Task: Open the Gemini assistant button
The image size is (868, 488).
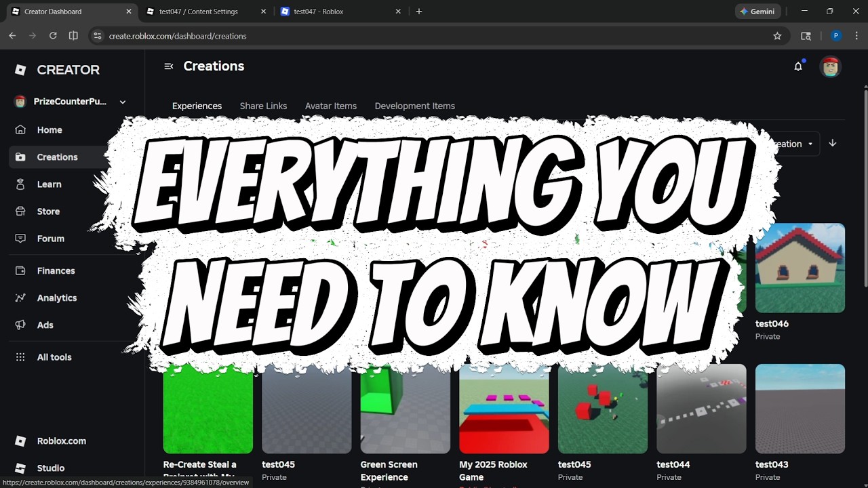Action: 757,12
